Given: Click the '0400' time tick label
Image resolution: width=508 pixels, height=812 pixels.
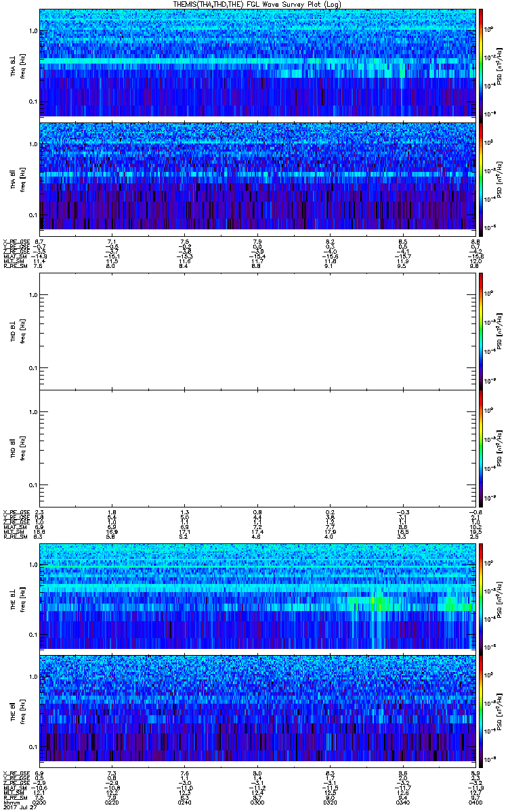Looking at the screenshot, I should [x=474, y=802].
